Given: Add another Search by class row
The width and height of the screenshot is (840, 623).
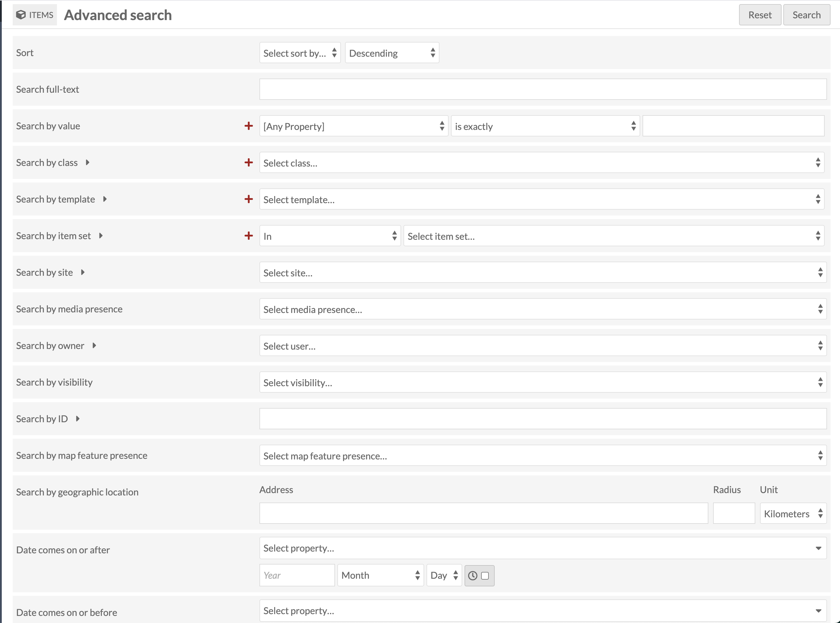Looking at the screenshot, I should pyautogui.click(x=249, y=162).
